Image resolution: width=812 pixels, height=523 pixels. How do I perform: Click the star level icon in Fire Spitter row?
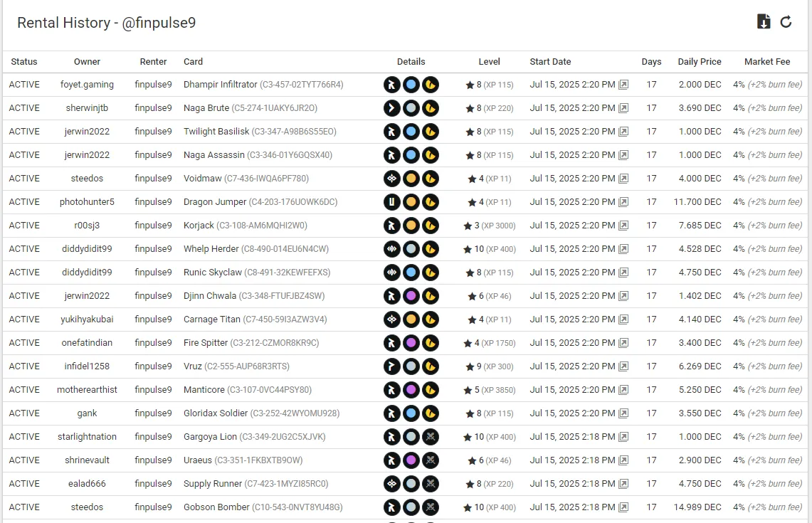click(468, 343)
